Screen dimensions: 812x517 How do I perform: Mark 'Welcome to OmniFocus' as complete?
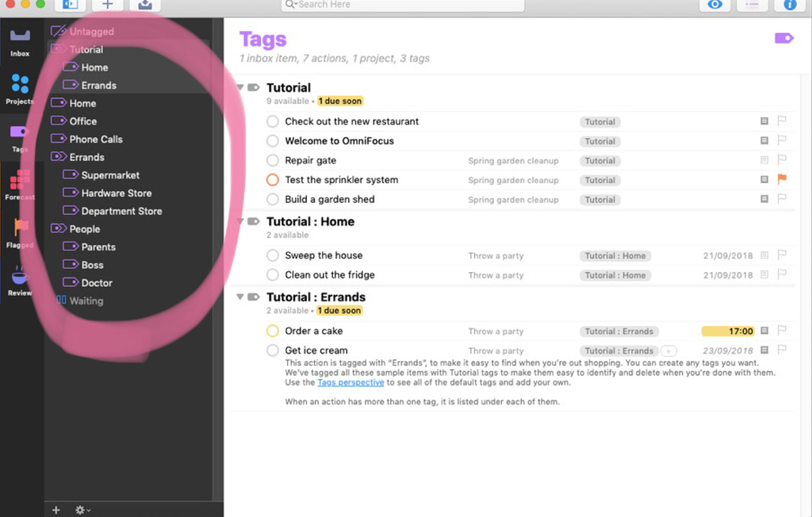coord(272,140)
